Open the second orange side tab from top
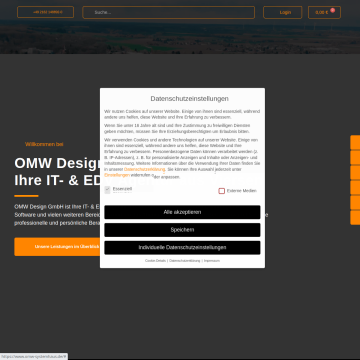Screen dimensions: 360x360 (355, 157)
